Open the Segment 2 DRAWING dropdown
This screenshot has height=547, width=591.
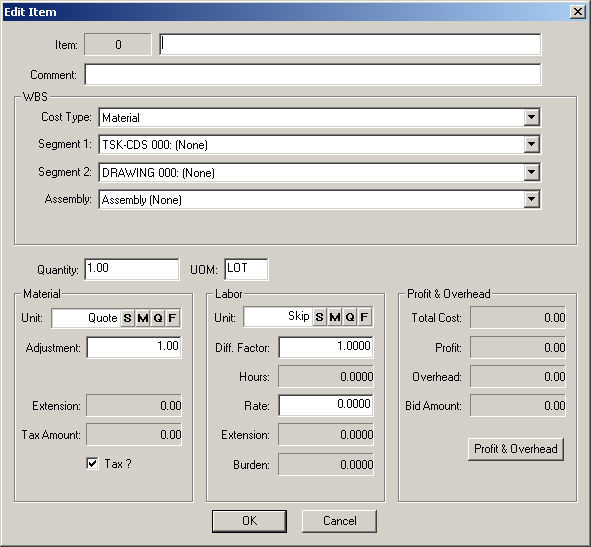click(x=531, y=172)
